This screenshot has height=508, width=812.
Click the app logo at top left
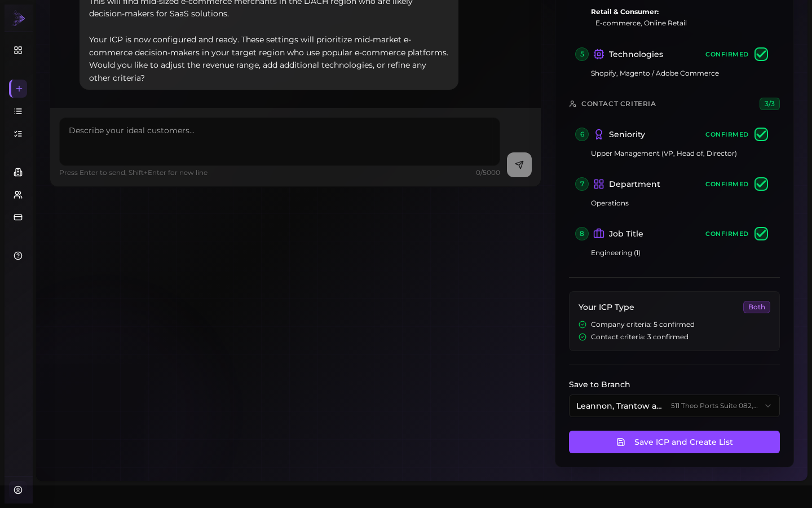coord(19,19)
